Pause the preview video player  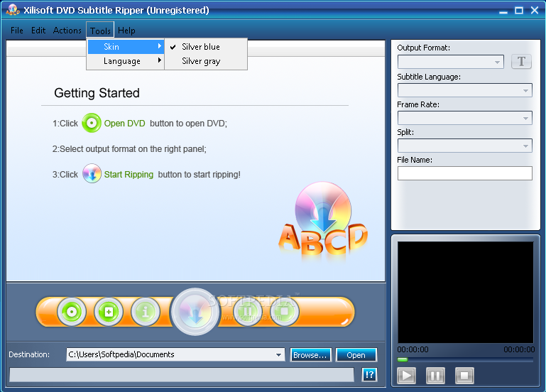(x=435, y=376)
